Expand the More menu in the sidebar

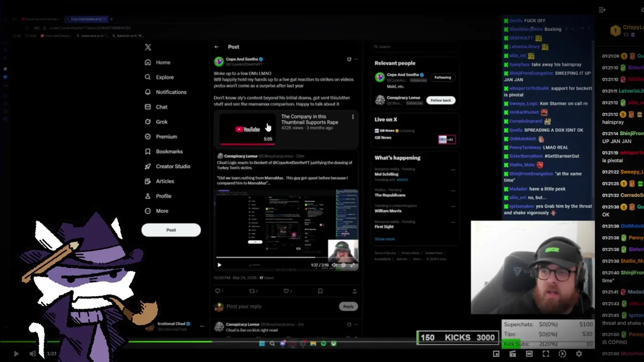156,211
